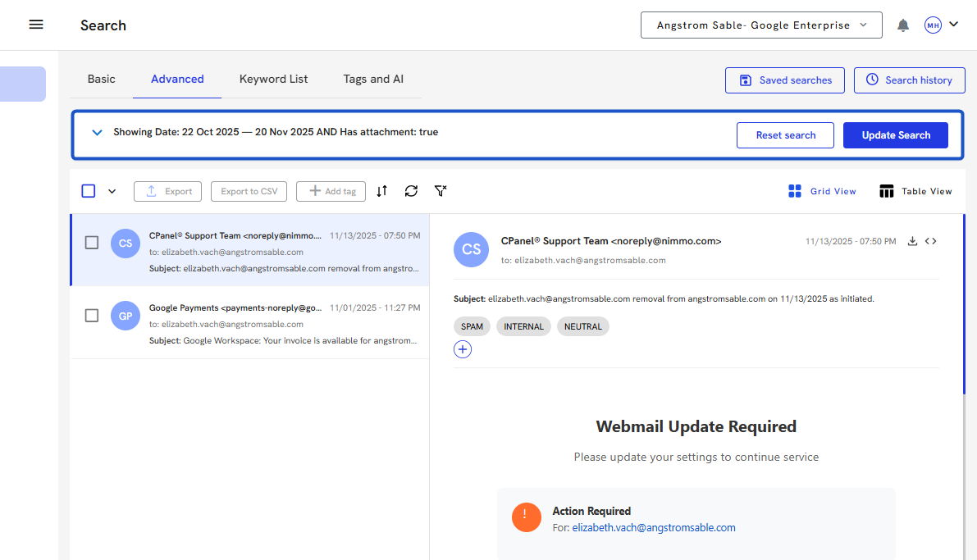The height and width of the screenshot is (560, 977).
Task: Switch to the Tags and AI tab
Action: coord(373,79)
